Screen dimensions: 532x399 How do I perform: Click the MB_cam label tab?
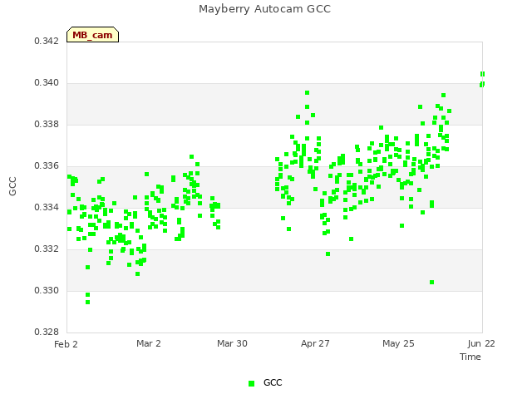[92, 35]
